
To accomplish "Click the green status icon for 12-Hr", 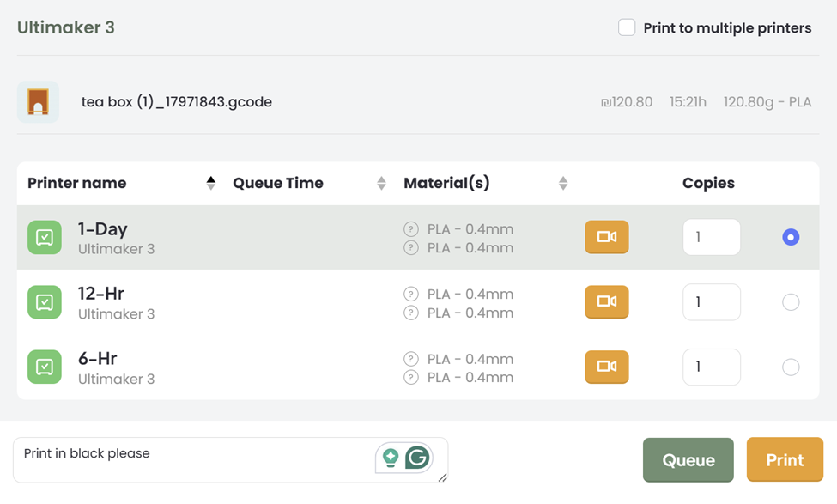I will pyautogui.click(x=45, y=302).
